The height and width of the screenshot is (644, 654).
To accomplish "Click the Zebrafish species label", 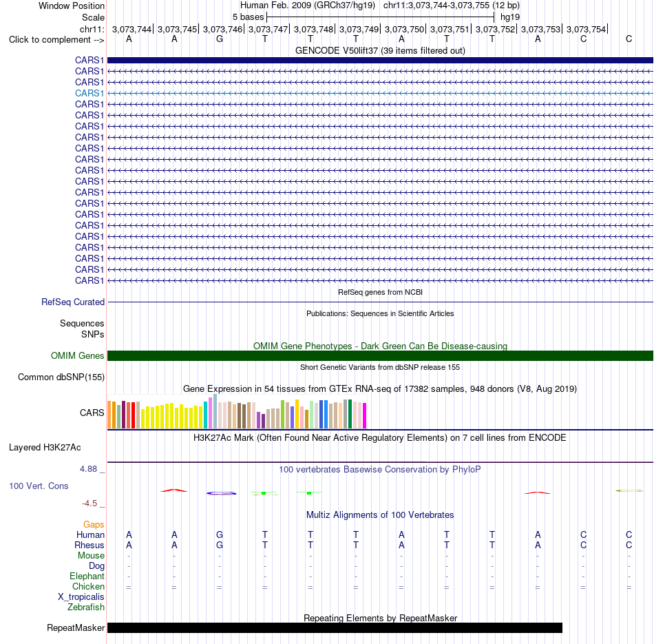I will click(86, 607).
